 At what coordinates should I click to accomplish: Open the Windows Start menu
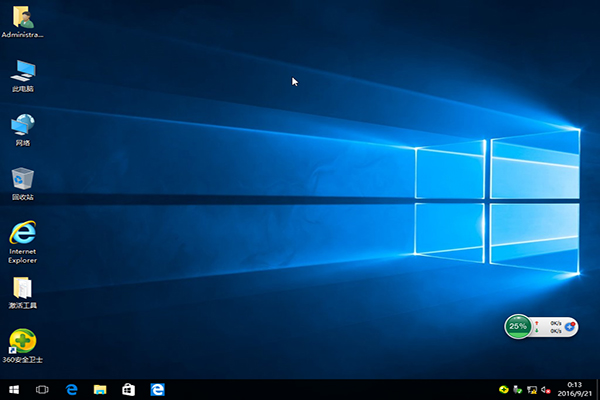point(14,388)
